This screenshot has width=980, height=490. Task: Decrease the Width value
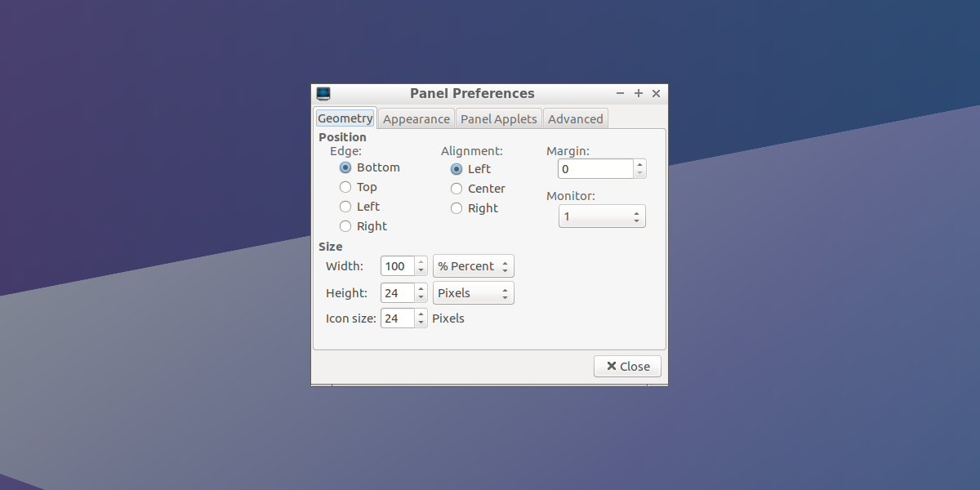[421, 271]
